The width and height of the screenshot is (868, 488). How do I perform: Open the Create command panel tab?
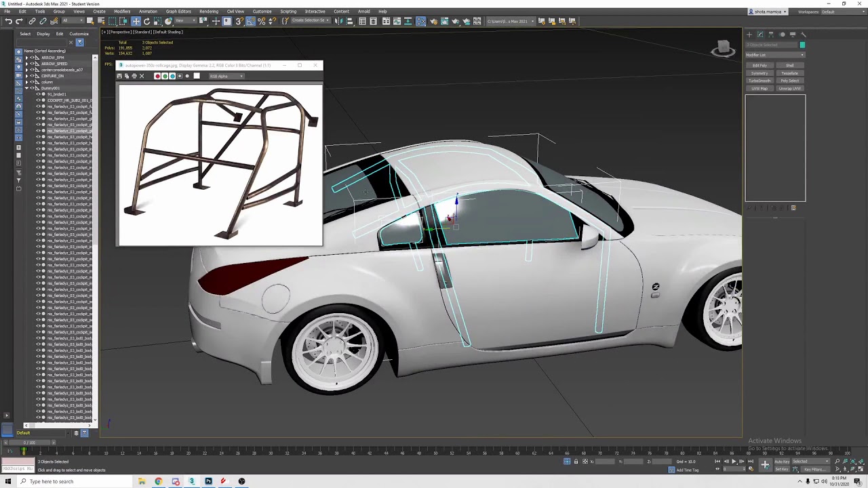pyautogui.click(x=749, y=35)
